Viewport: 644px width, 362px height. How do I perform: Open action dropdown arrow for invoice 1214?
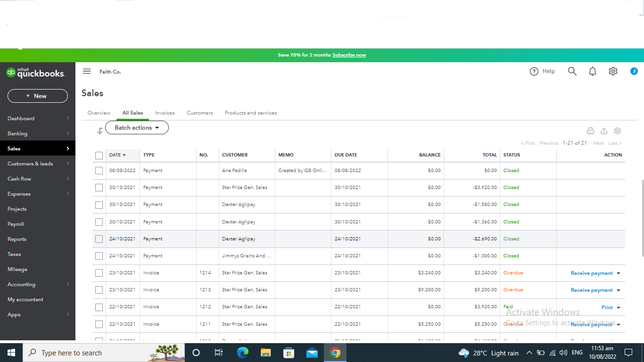click(x=619, y=273)
